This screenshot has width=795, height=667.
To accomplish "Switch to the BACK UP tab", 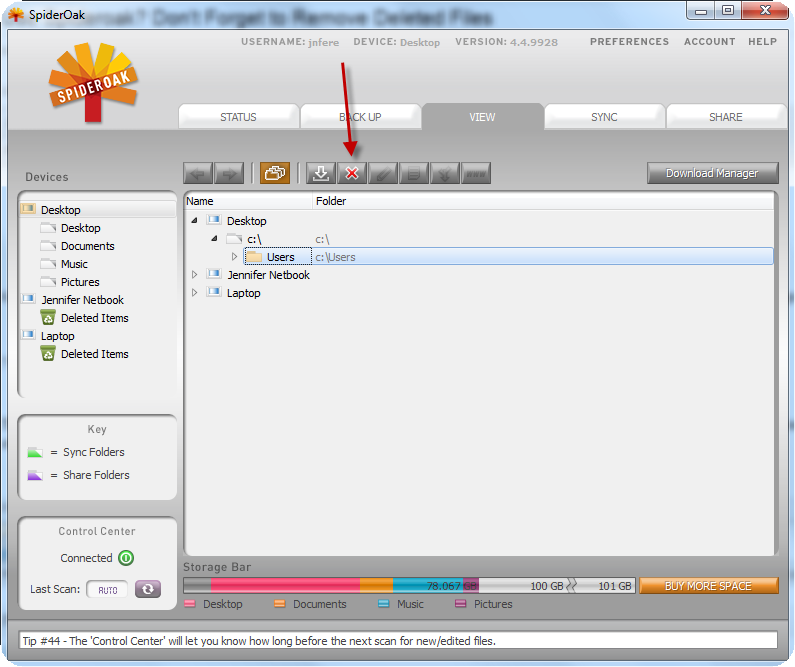I will coord(360,117).
